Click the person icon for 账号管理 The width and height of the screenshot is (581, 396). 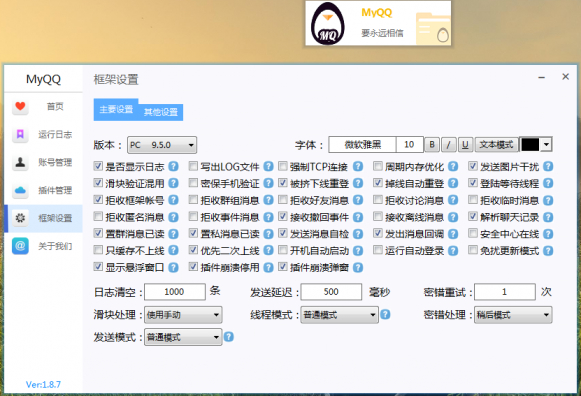coord(20,162)
